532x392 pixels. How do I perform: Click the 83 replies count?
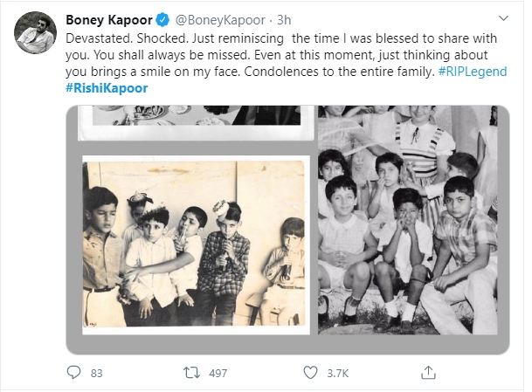click(x=96, y=373)
